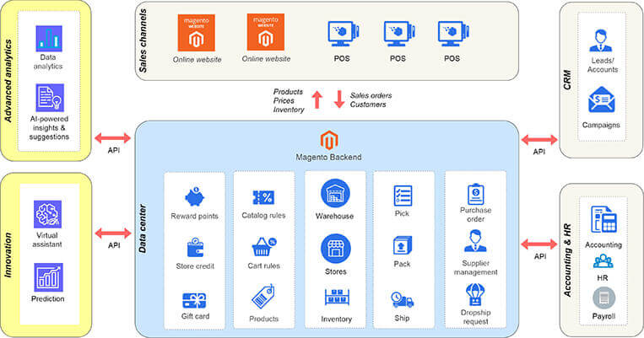The height and width of the screenshot is (338, 644).
Task: Click the API arrow next to CRM panel
Action: click(x=539, y=139)
